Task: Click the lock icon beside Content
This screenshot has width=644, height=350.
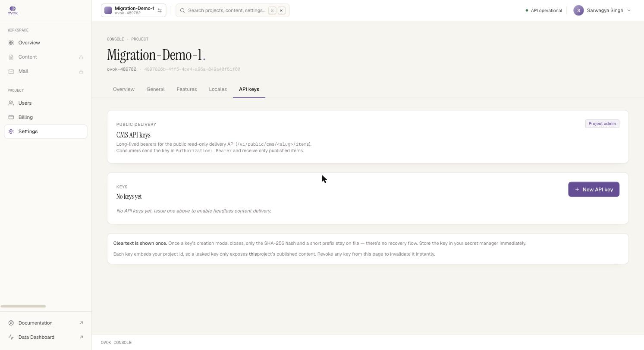Action: pos(81,57)
